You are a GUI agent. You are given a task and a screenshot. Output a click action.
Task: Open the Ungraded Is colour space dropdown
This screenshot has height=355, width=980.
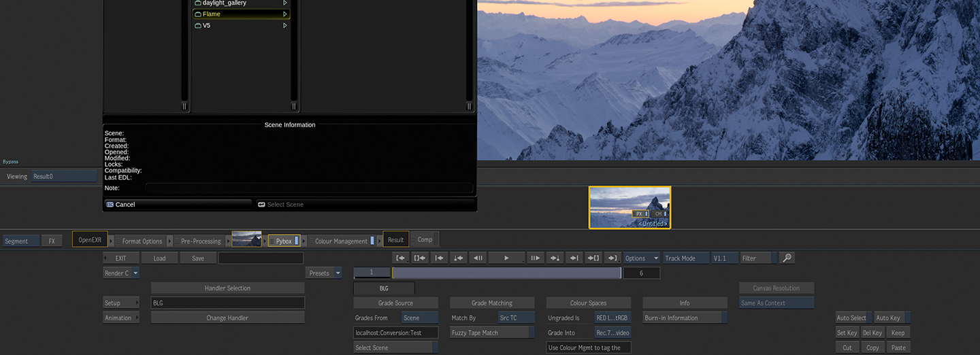coord(612,318)
